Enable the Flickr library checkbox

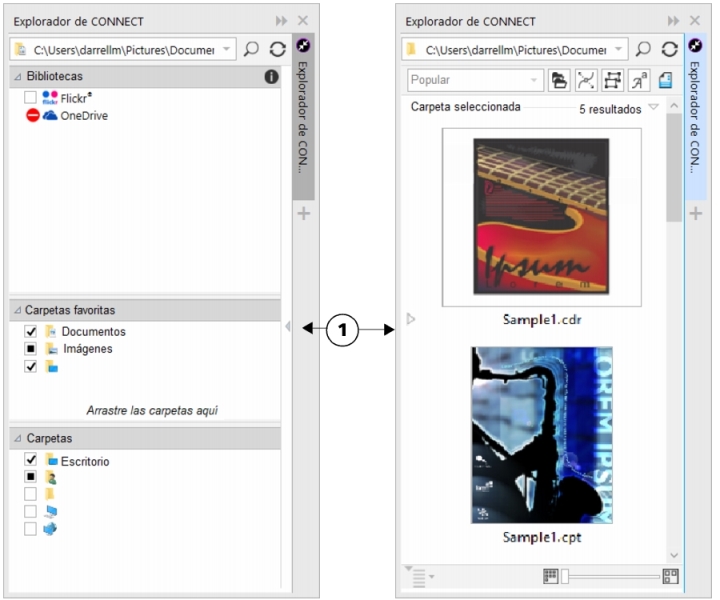tap(31, 97)
